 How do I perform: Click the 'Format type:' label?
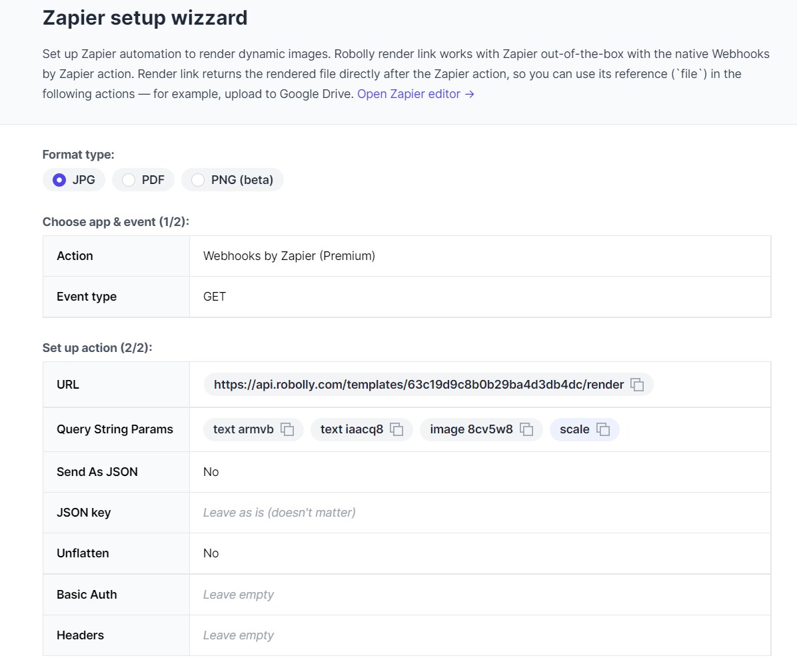pyautogui.click(x=78, y=155)
